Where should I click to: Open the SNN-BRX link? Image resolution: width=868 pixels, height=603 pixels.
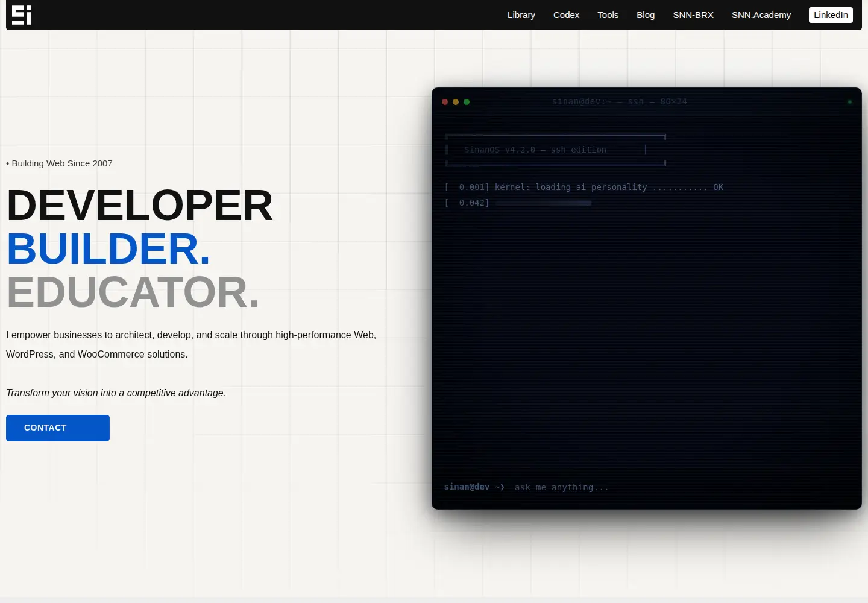click(693, 15)
